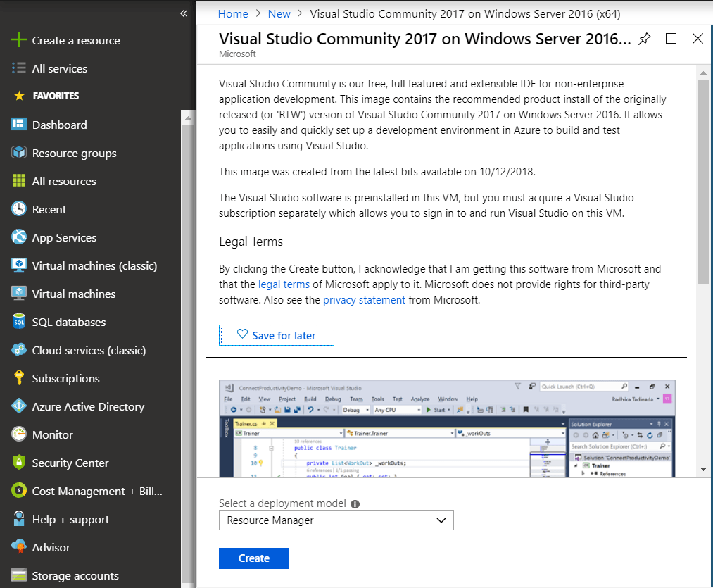Open the Monitor service
Image resolution: width=713 pixels, height=588 pixels.
point(50,434)
